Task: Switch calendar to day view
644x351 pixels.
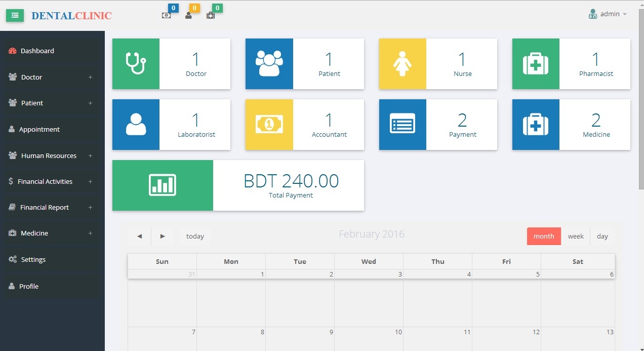Action: pos(602,237)
